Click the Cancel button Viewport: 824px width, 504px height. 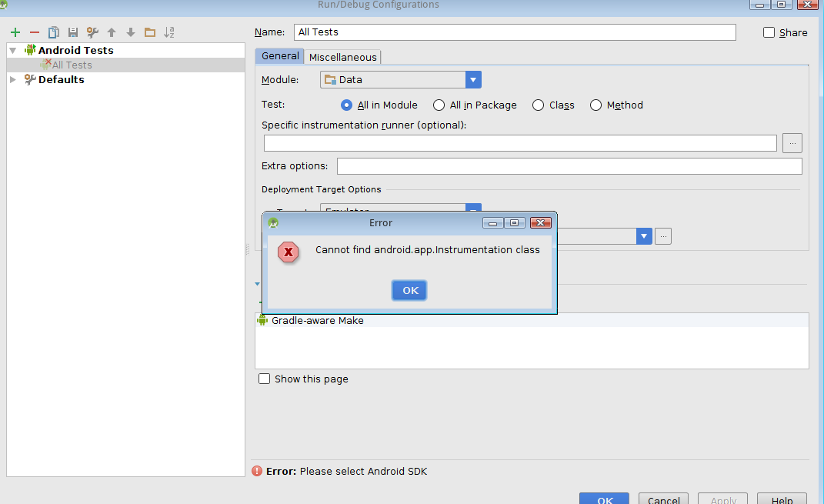663,499
